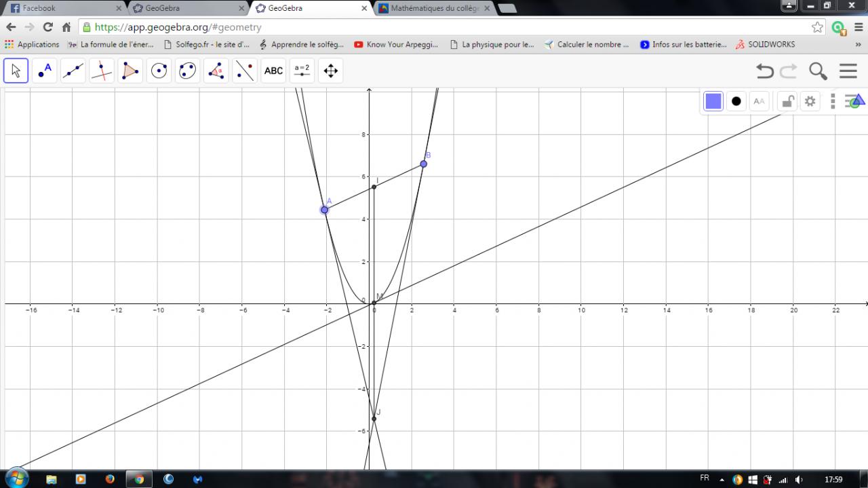Select the Move arrow tool
The width and height of the screenshot is (868, 488).
(16, 71)
